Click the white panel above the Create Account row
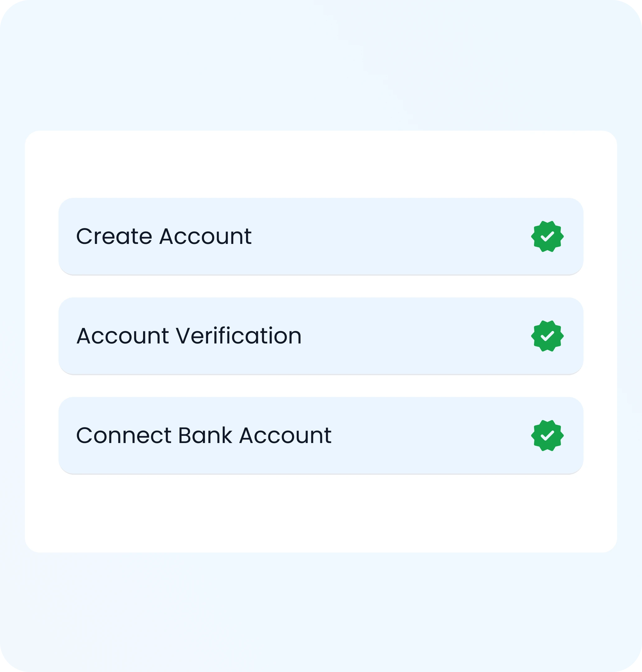 click(321, 164)
